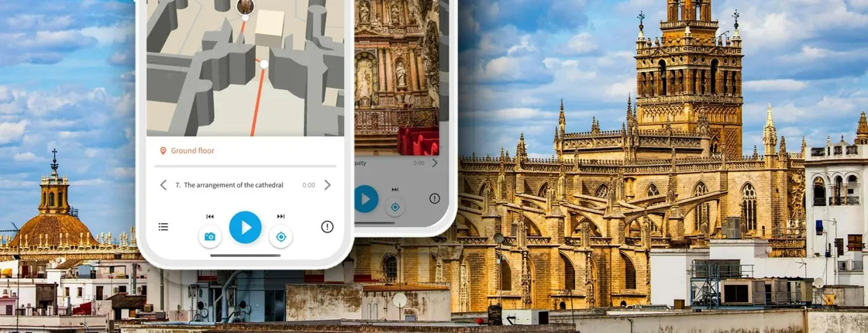The width and height of the screenshot is (868, 333).
Task: Tap the photo marker atop the map route
Action: [x=245, y=6]
